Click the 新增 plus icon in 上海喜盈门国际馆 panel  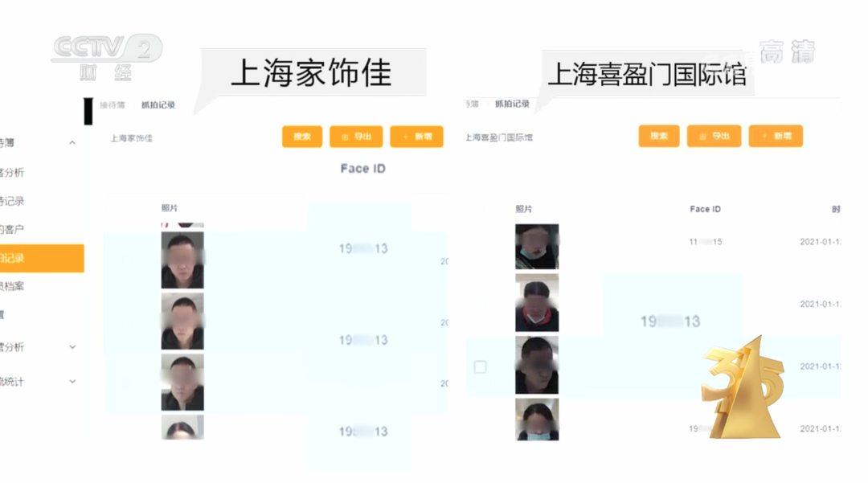click(x=764, y=136)
